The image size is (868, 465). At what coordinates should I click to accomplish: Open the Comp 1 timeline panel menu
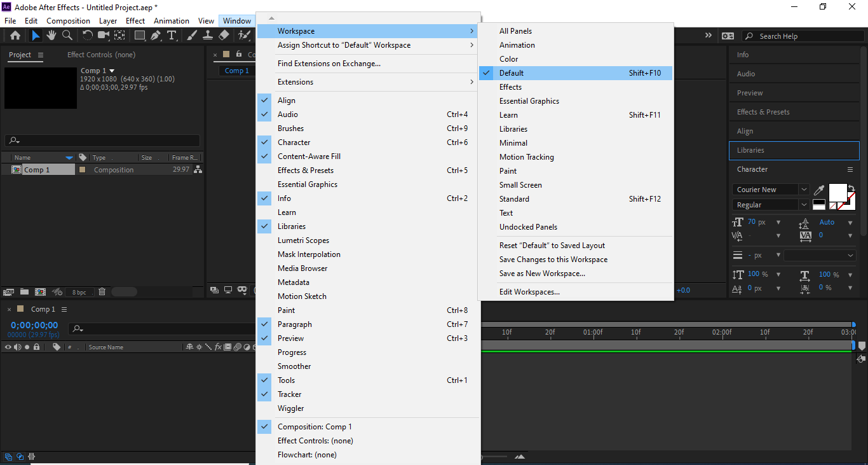pyautogui.click(x=64, y=309)
